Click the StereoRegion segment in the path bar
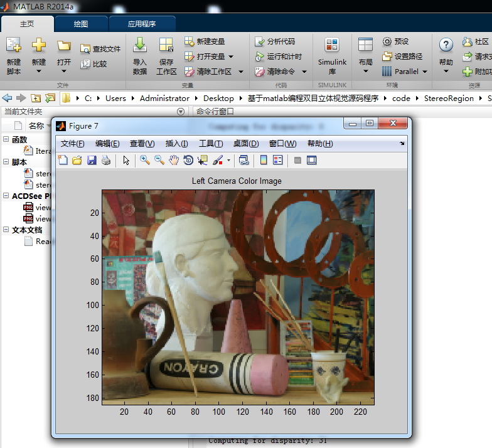Image resolution: width=492 pixels, height=448 pixels. (449, 98)
